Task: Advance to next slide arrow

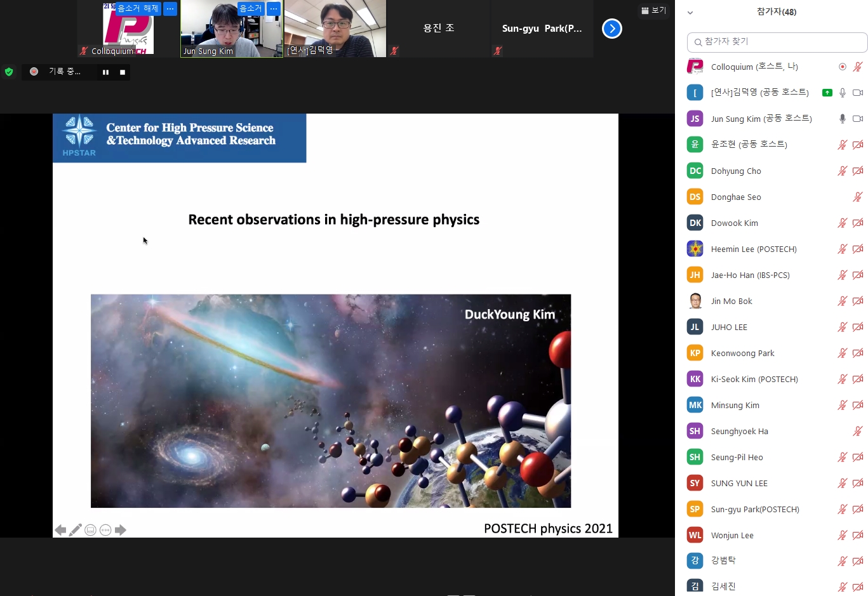Action: 121,530
